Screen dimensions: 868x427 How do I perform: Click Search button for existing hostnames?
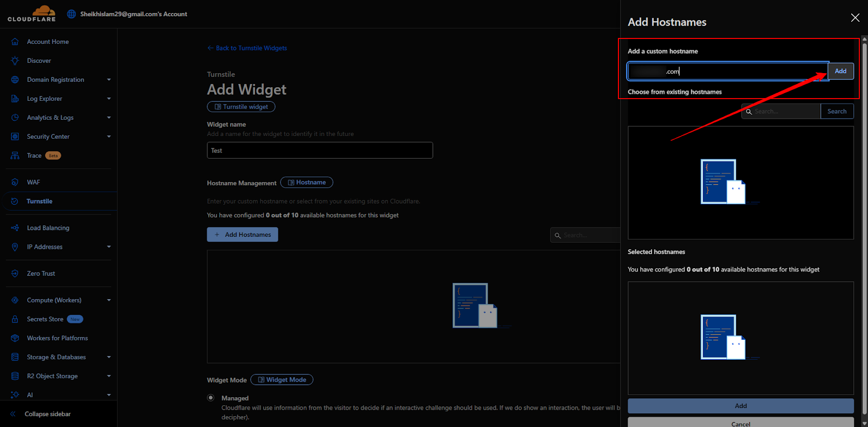[837, 111]
